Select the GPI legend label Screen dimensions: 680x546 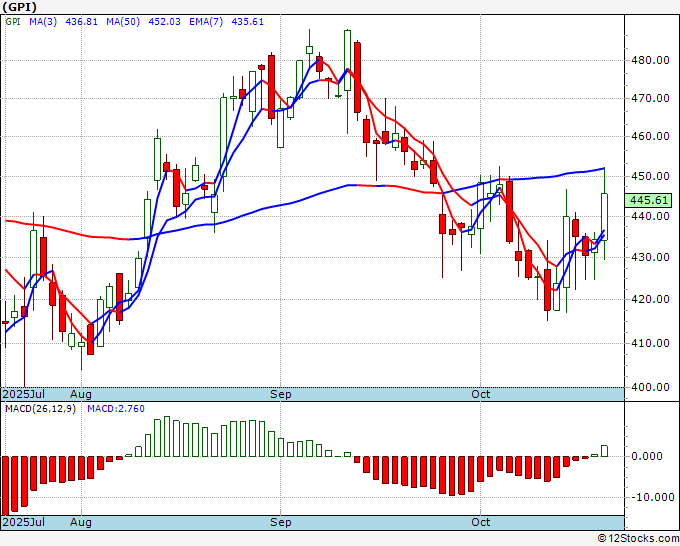point(13,22)
